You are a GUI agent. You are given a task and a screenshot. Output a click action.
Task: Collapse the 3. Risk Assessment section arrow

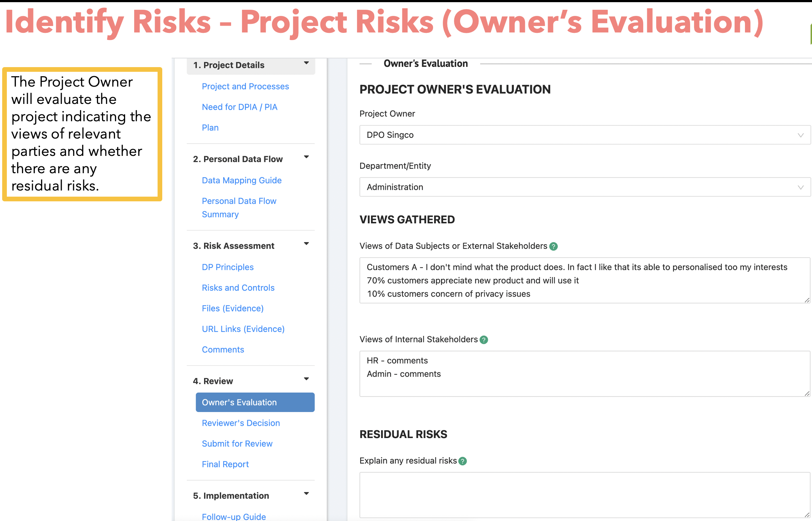pos(306,244)
